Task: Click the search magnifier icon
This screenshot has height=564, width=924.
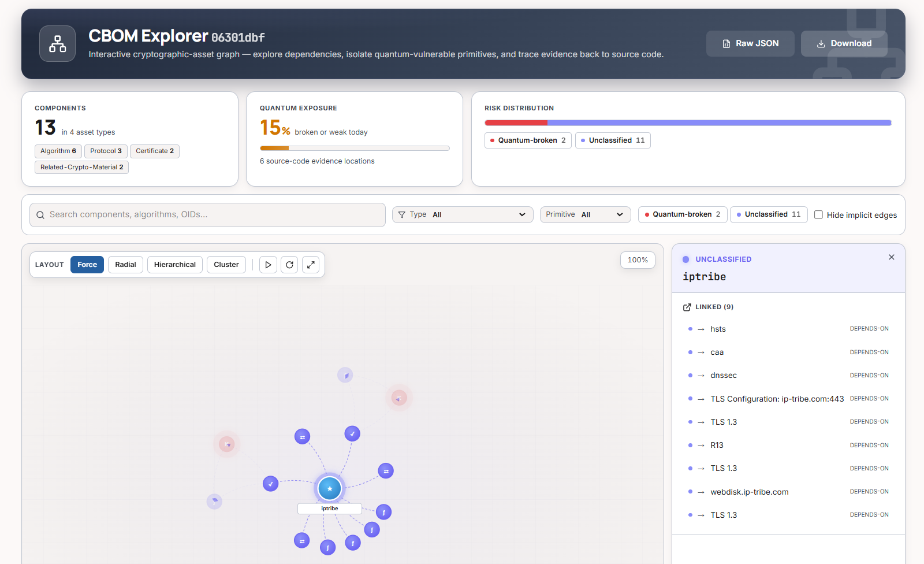Action: tap(40, 215)
